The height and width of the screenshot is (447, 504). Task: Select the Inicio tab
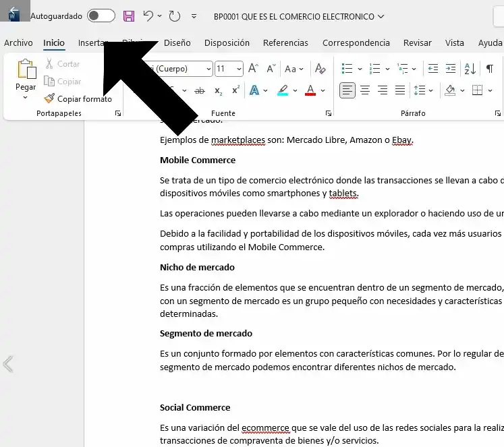(x=54, y=42)
